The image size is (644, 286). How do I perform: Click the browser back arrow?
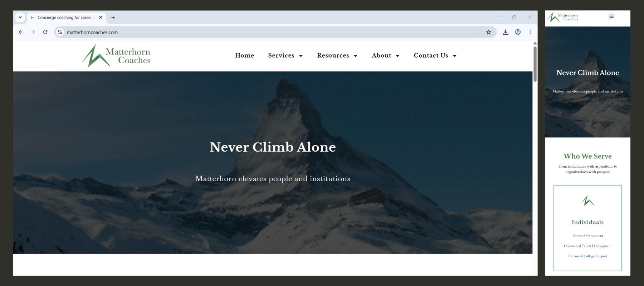[21, 32]
